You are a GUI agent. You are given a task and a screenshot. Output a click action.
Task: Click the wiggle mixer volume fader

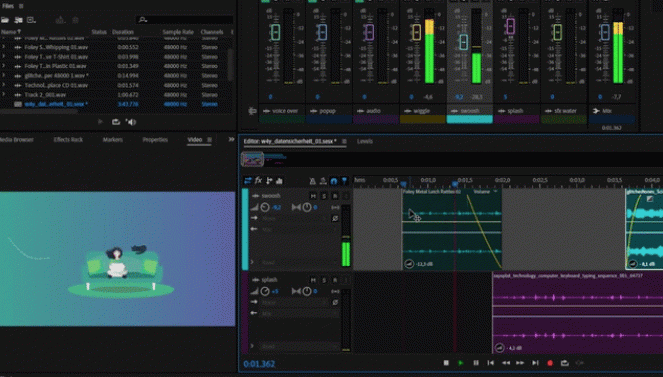(416, 32)
